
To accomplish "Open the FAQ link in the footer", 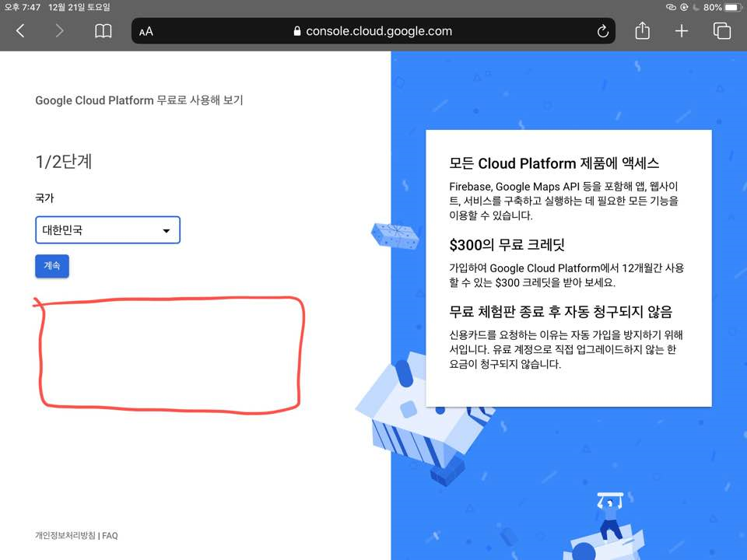I will pyautogui.click(x=110, y=535).
